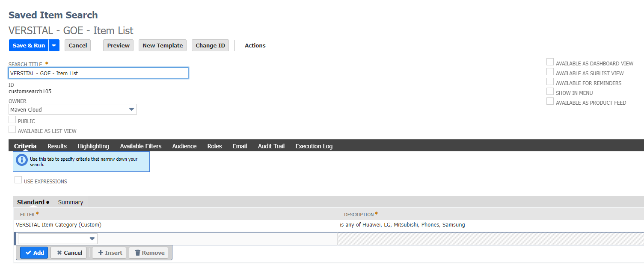This screenshot has height=271, width=644.
Task: Tick the Show in Menu checkbox
Action: click(550, 92)
